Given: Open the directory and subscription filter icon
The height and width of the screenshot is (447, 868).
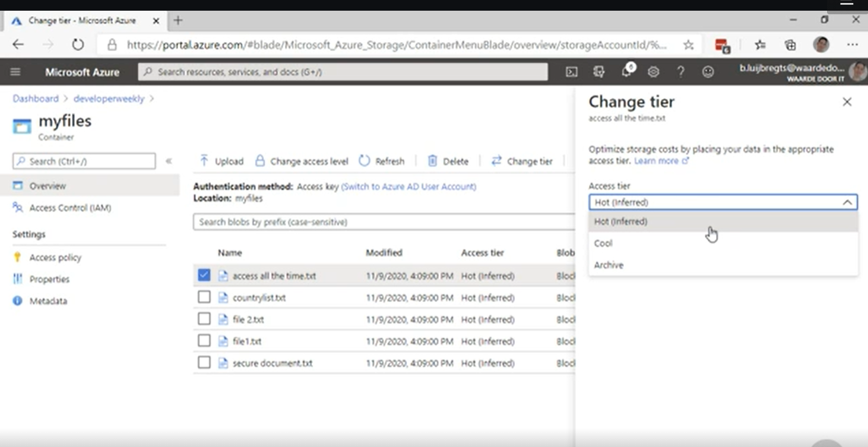Looking at the screenshot, I should (x=599, y=72).
